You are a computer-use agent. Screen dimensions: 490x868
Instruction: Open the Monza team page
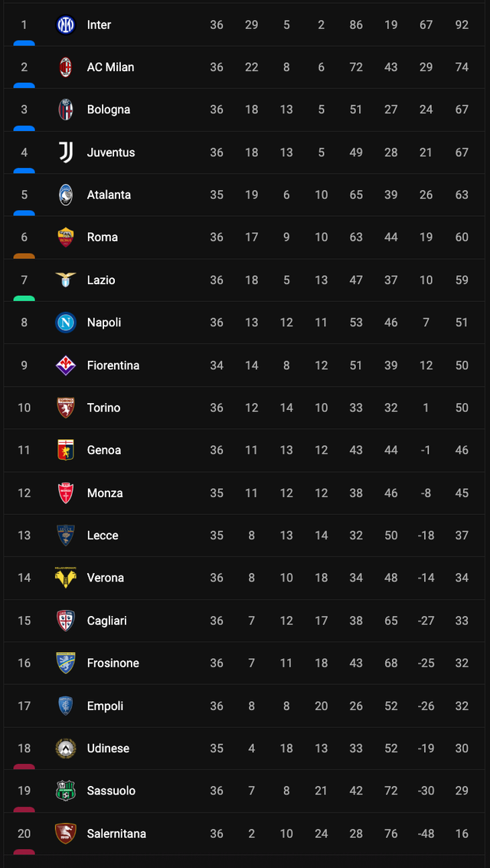pyautogui.click(x=105, y=493)
